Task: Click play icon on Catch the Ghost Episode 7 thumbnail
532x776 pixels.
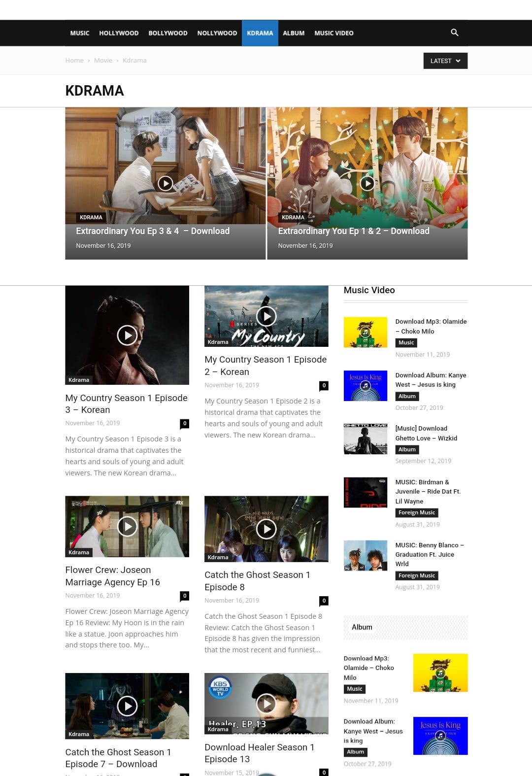Action: click(127, 706)
